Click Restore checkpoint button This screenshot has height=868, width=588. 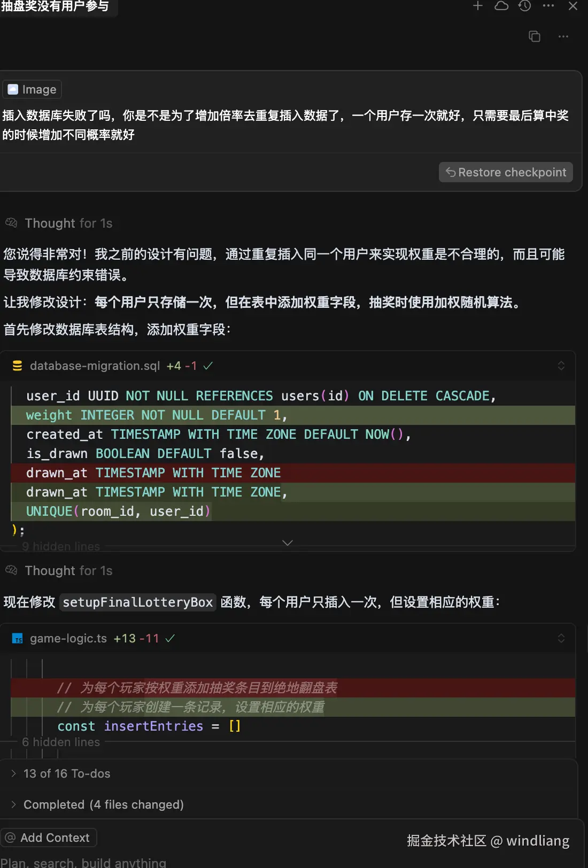click(x=506, y=172)
